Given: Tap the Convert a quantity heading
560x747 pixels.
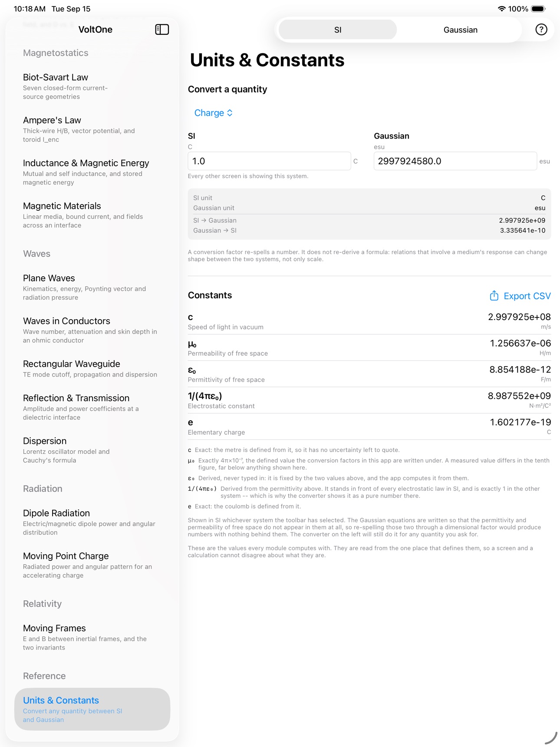Looking at the screenshot, I should tap(227, 89).
